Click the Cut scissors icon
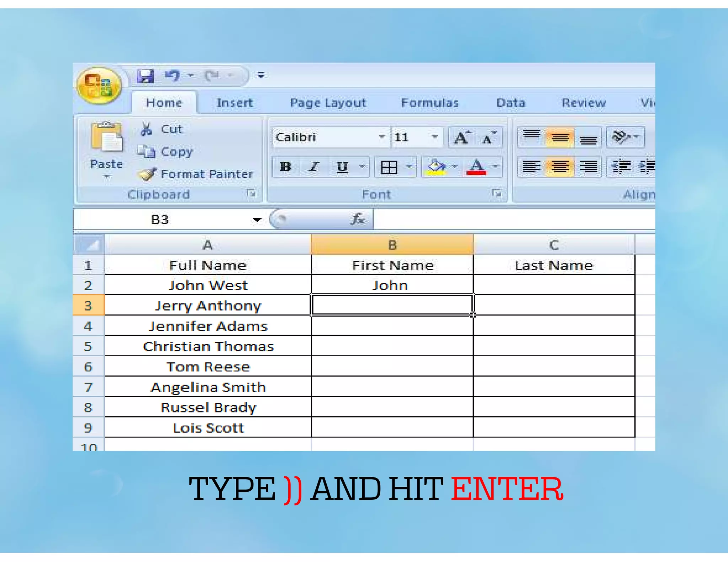Screen dimensions: 728x562 point(146,129)
